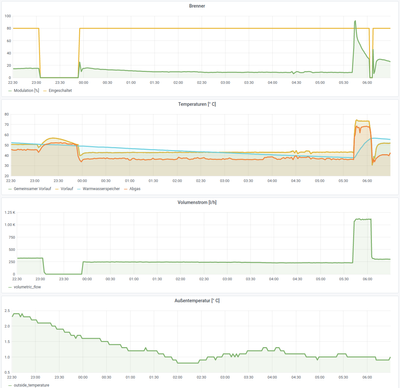Image resolution: width=400 pixels, height=388 pixels.
Task: Toggle the Gemeinsamer Vorlauf legend entry
Action: pyautogui.click(x=32, y=189)
